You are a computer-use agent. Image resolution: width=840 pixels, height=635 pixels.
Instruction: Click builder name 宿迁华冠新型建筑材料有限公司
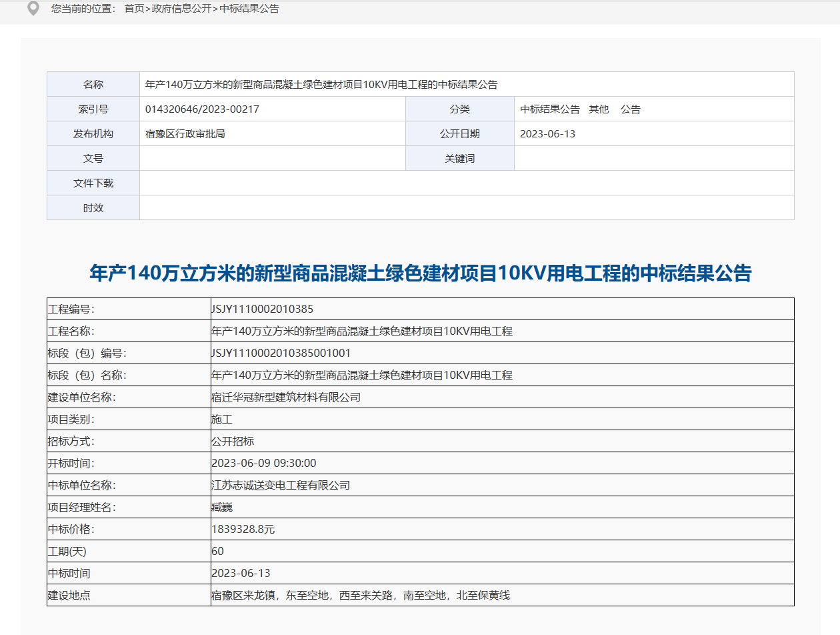(x=286, y=398)
